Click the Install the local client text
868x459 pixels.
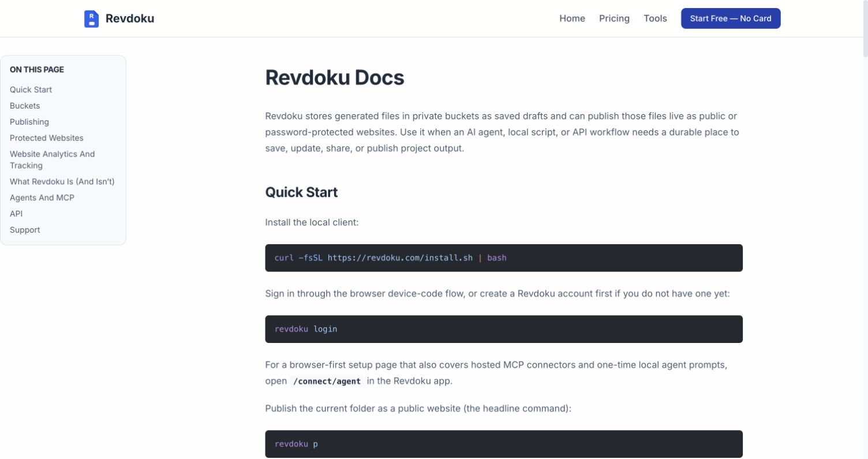pyautogui.click(x=312, y=222)
